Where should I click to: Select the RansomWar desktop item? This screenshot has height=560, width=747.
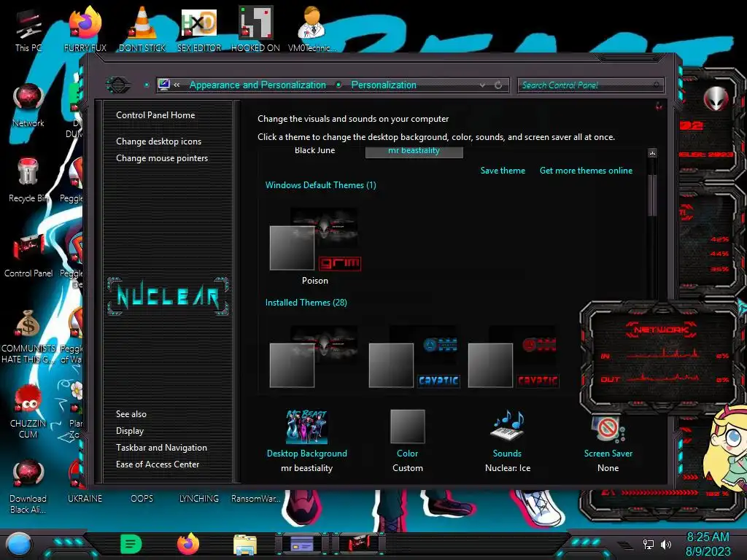[x=255, y=499]
